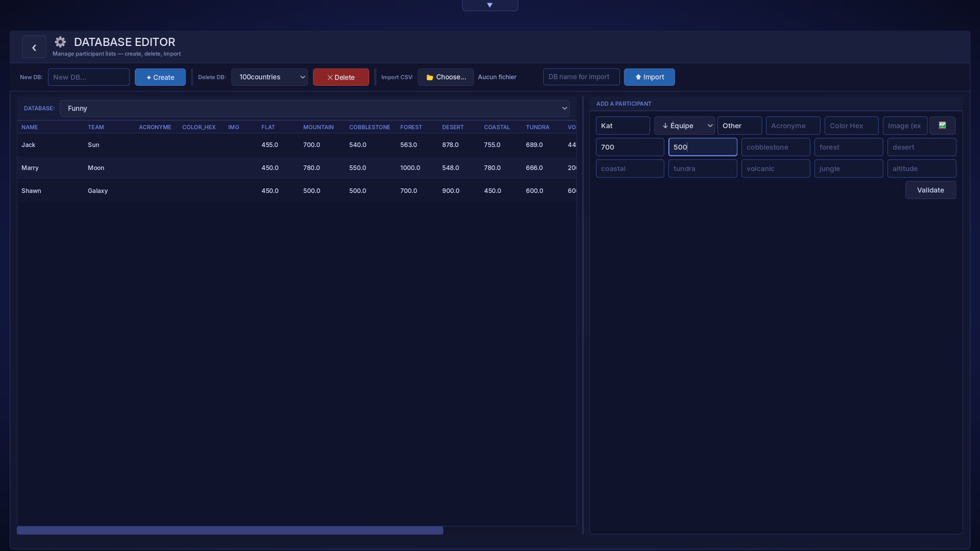Click the red Delete button
The width and height of the screenshot is (980, 551).
coord(341,77)
